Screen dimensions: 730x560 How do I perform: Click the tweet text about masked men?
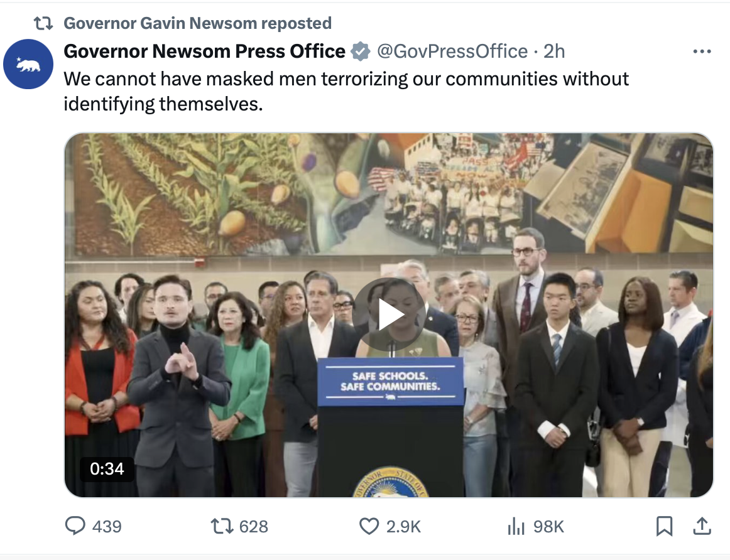346,91
